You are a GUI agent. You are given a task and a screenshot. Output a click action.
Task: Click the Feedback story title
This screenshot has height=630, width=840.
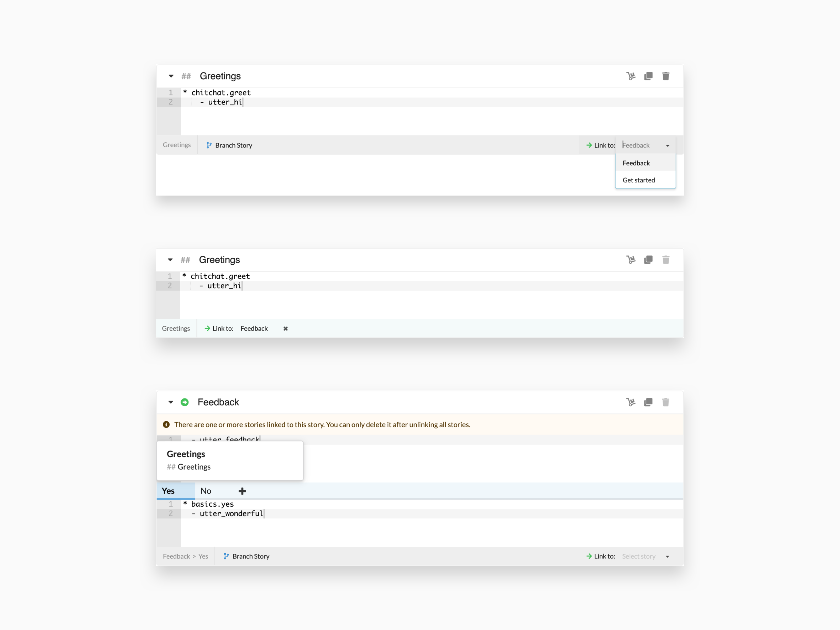point(218,402)
